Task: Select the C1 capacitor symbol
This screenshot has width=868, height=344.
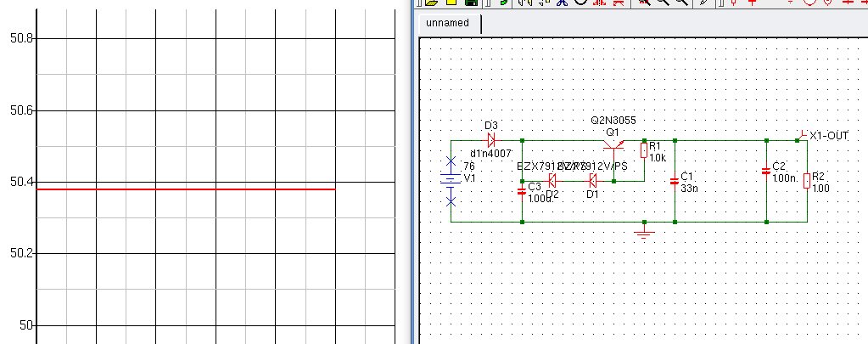Action: coord(675,180)
